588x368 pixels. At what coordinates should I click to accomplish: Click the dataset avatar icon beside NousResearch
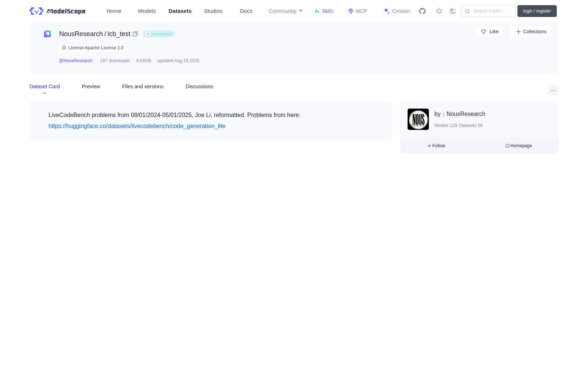(47, 34)
